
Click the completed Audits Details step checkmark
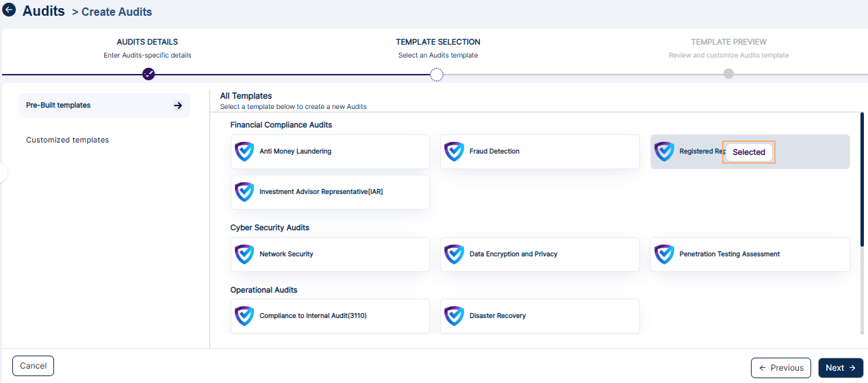[x=149, y=74]
